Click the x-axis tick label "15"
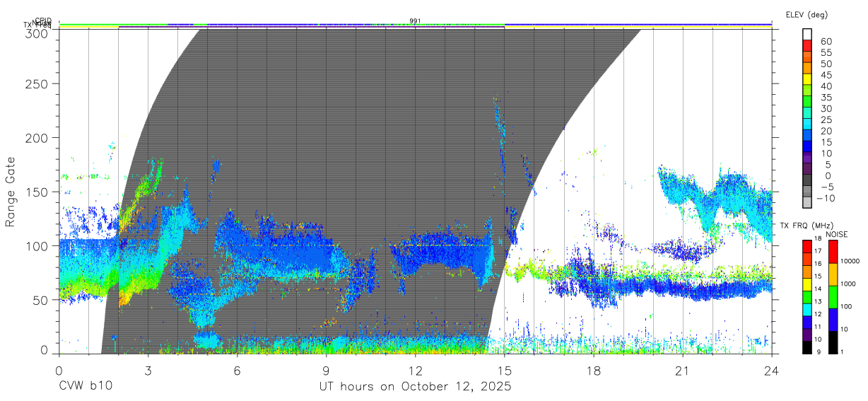This screenshot has width=868, height=401. click(504, 370)
